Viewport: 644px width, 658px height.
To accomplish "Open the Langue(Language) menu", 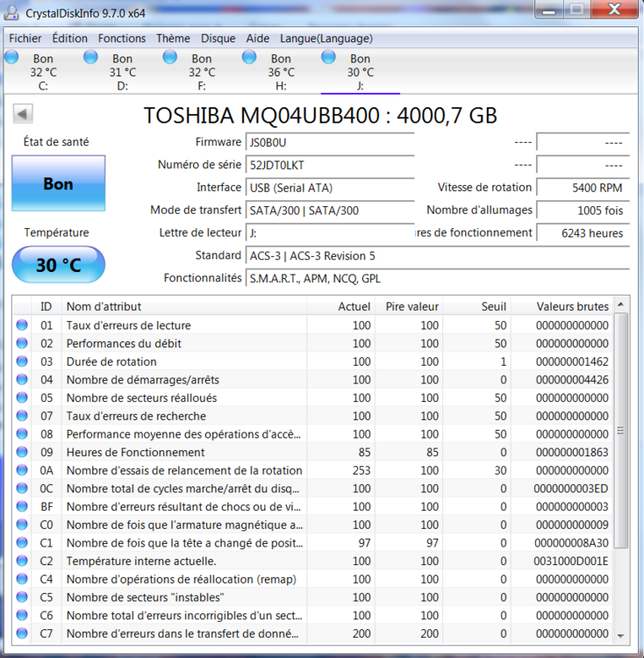I will (x=326, y=39).
